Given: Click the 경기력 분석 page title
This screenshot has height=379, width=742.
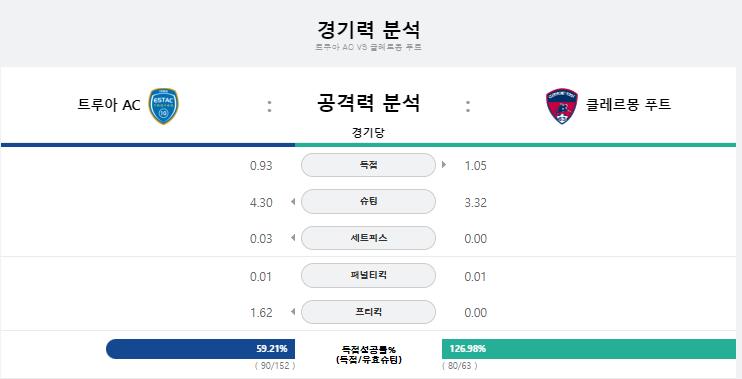Looking at the screenshot, I should point(369,30).
